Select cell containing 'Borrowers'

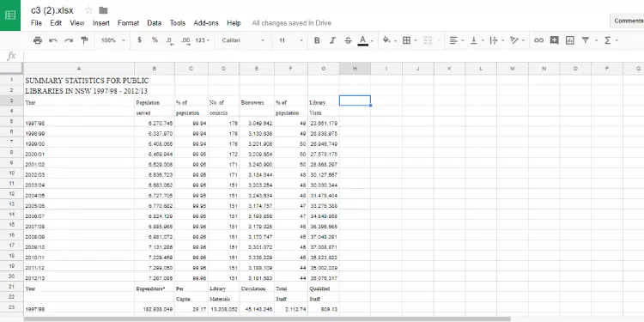257,101
